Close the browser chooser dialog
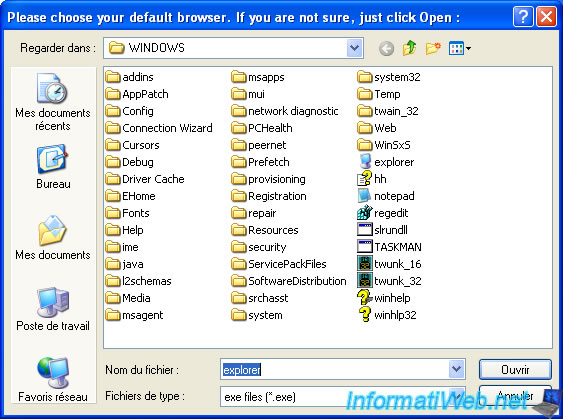The width and height of the screenshot is (563, 419). (x=546, y=17)
